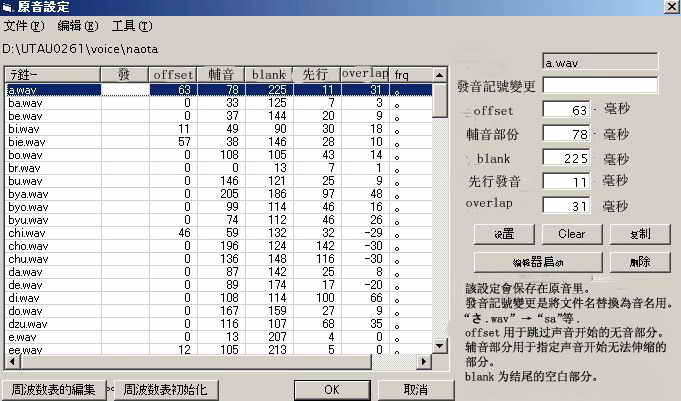Open the 文件(F) menu
681x401 pixels.
tap(24, 26)
